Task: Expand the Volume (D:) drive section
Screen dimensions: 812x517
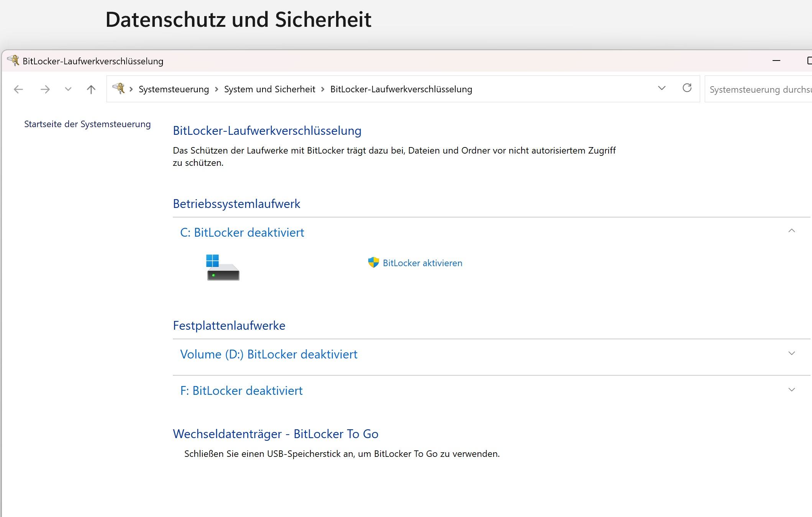Action: [792, 353]
